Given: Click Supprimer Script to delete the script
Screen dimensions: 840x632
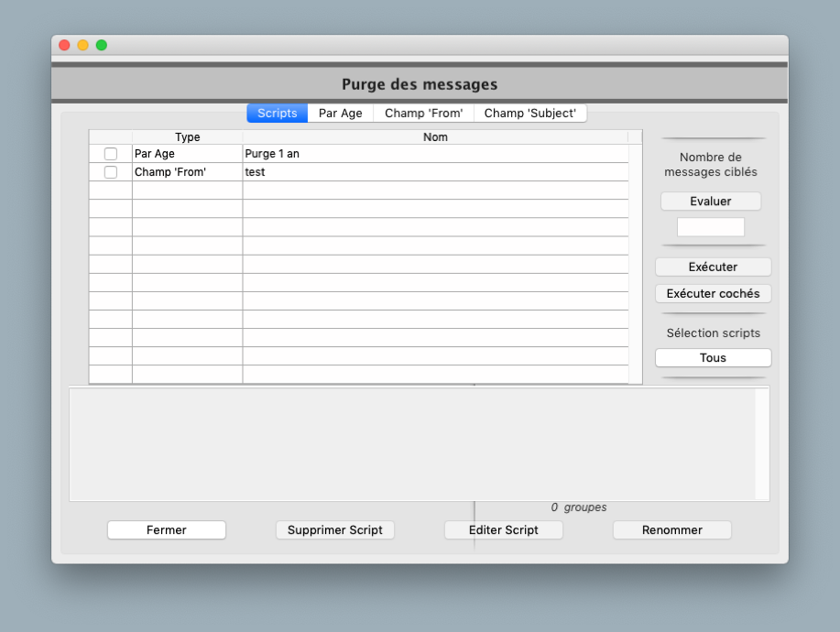Looking at the screenshot, I should (335, 530).
